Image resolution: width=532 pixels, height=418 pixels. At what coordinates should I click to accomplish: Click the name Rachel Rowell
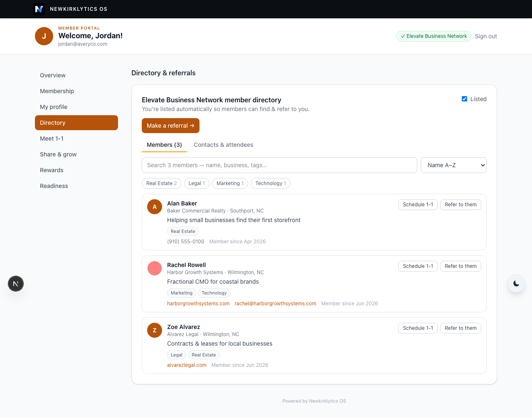pyautogui.click(x=187, y=265)
